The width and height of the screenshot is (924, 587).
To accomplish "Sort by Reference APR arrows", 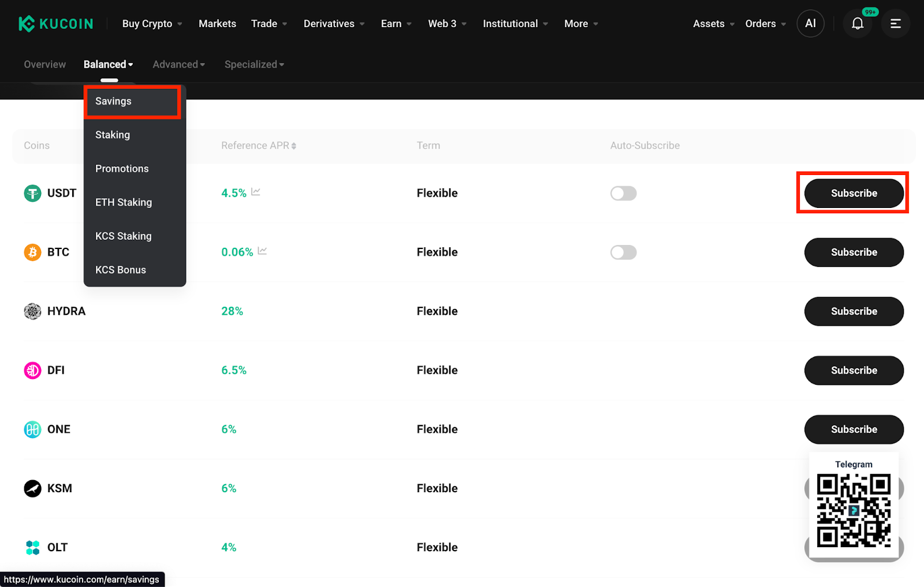I will (294, 146).
